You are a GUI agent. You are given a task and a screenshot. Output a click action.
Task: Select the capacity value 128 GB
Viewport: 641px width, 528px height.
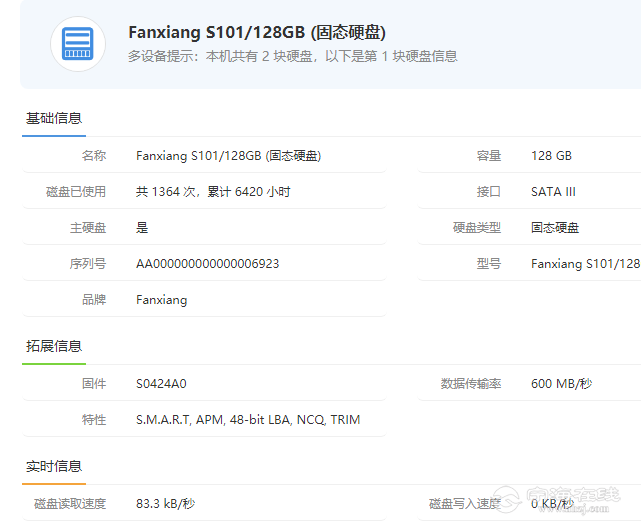pyautogui.click(x=551, y=156)
